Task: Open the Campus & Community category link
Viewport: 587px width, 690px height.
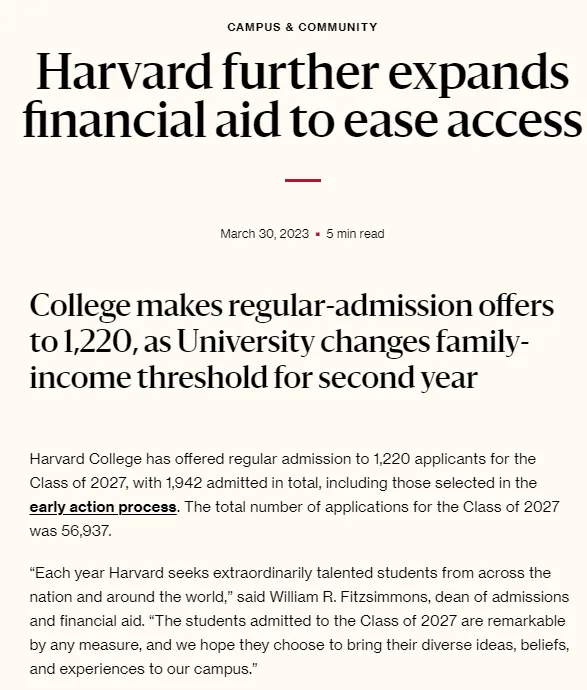Action: [302, 27]
